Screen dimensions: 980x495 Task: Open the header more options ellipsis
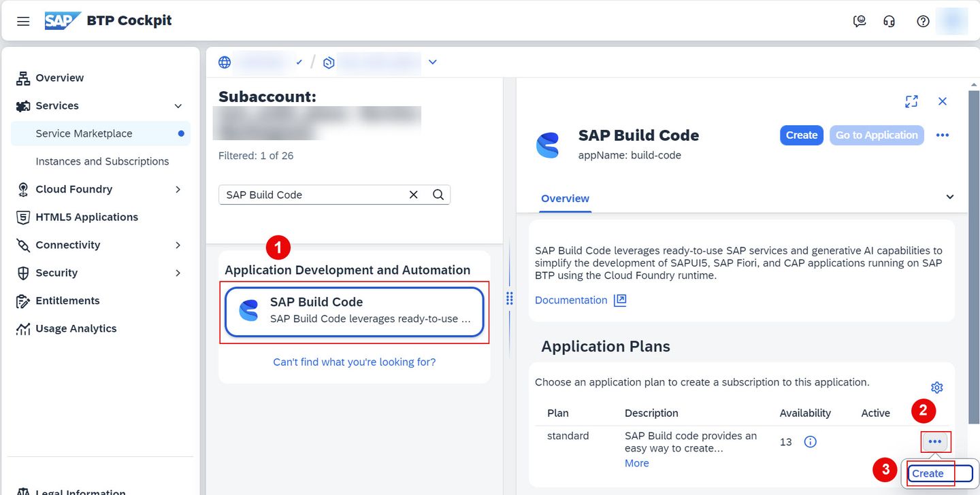(943, 135)
